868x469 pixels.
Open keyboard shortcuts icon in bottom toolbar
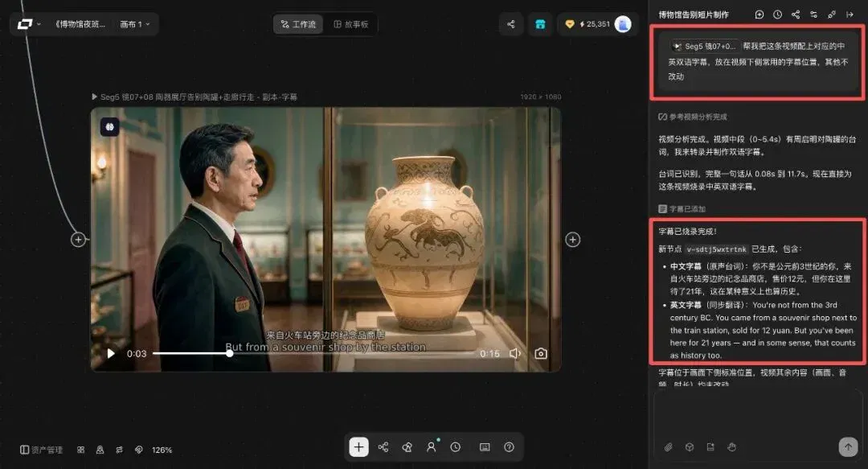[x=485, y=446]
